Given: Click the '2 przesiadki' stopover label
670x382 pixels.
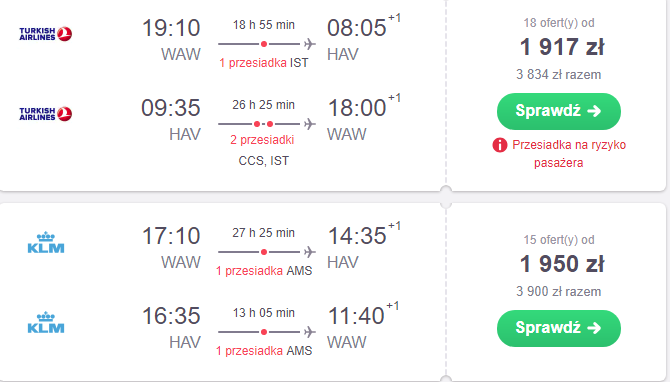Looking at the screenshot, I should (x=262, y=140).
